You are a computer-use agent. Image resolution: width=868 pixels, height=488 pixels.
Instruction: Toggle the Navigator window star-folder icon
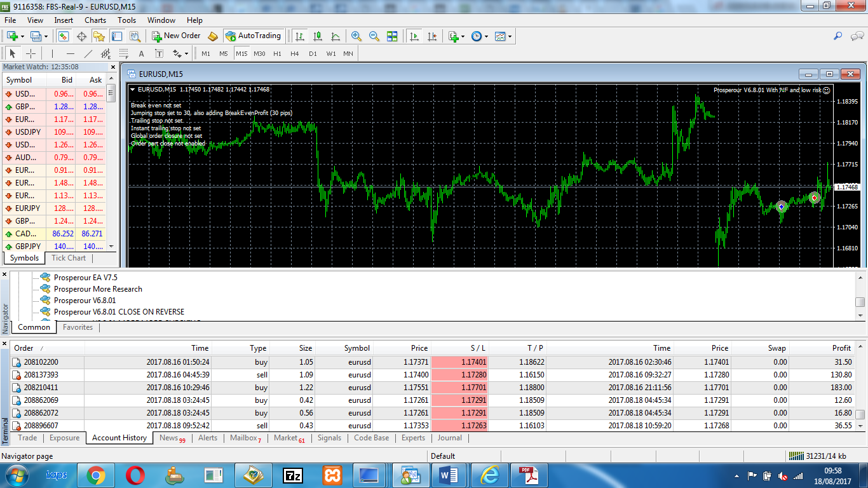click(x=99, y=36)
